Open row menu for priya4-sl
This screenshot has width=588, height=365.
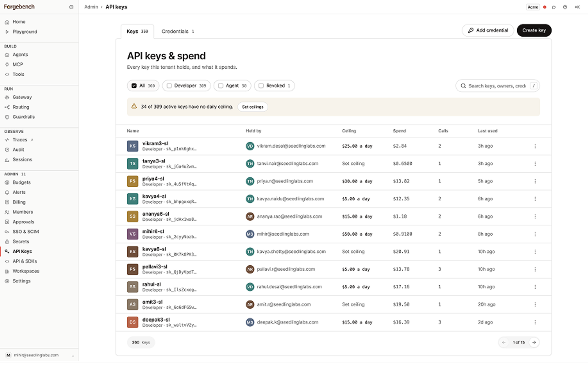535,181
